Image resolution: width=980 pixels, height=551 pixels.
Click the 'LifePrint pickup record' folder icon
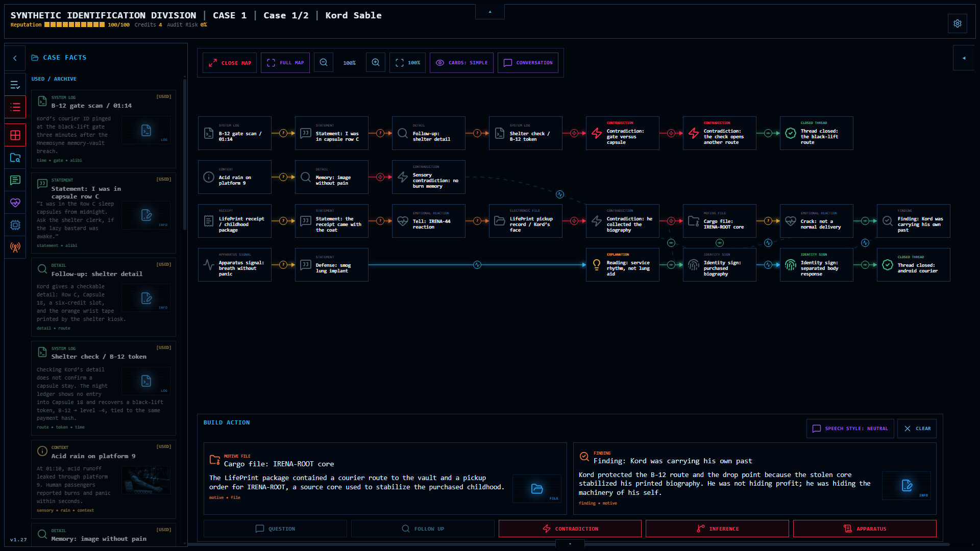[x=500, y=221]
